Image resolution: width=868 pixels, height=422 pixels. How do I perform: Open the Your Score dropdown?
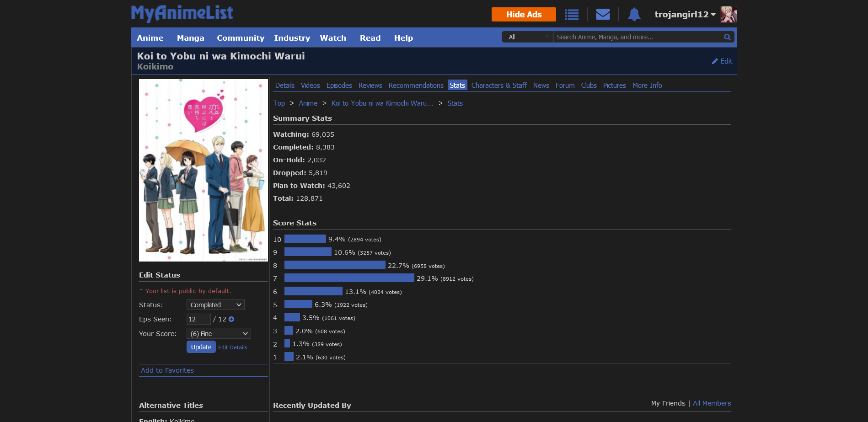[219, 334]
